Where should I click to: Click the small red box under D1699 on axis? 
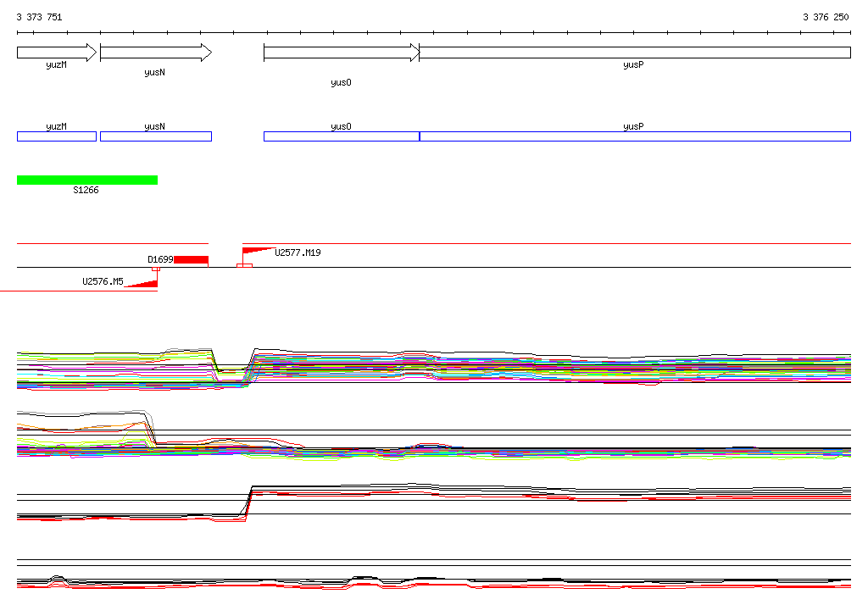tap(156, 269)
